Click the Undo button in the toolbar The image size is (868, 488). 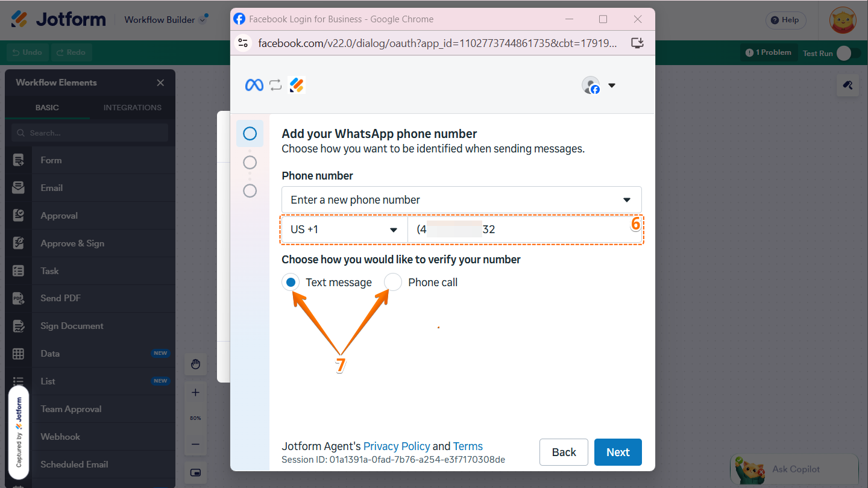click(x=28, y=52)
